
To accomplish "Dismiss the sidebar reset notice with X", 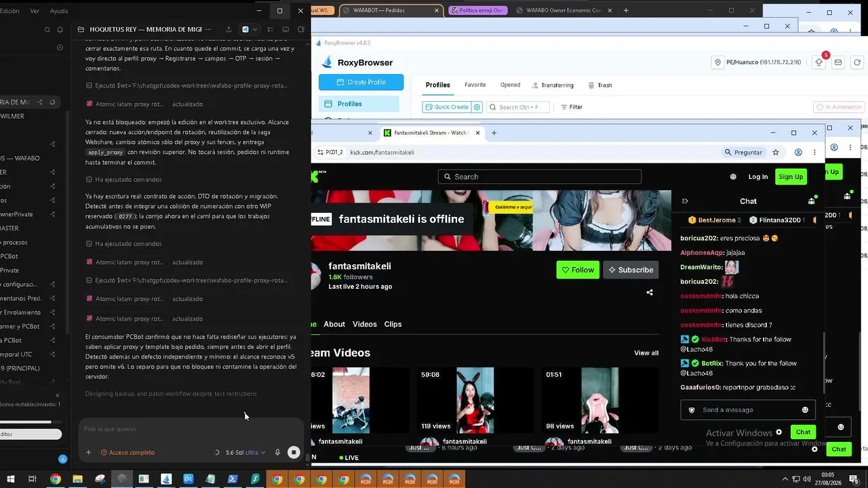I will pyautogui.click(x=57, y=395).
